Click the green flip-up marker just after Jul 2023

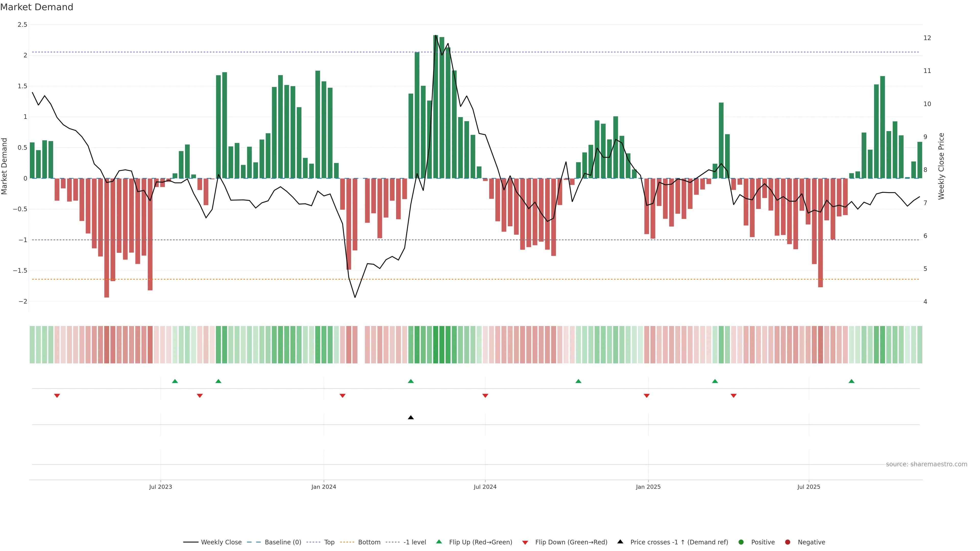(x=175, y=381)
